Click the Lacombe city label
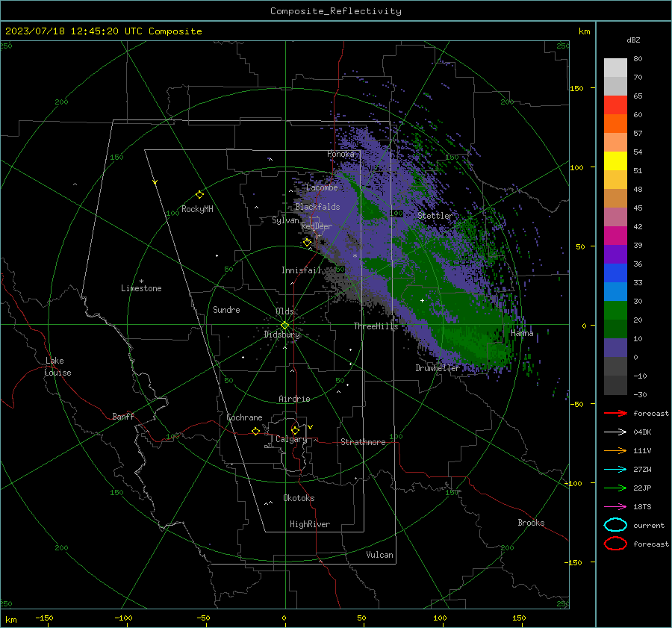The width and height of the screenshot is (672, 628). point(322,187)
